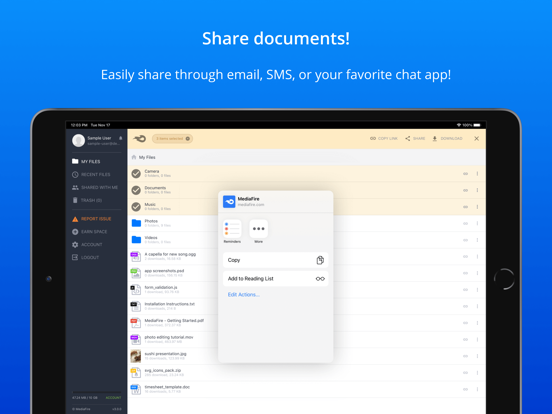Open more options for timesheet_template.doc row

[477, 389]
